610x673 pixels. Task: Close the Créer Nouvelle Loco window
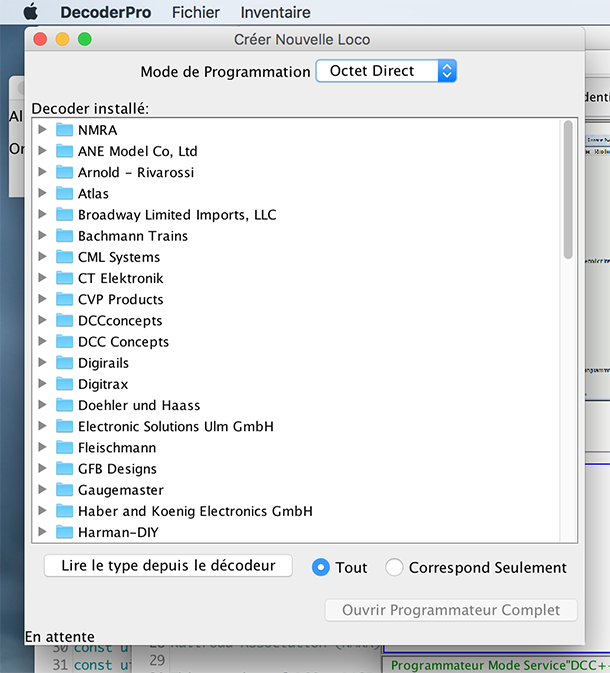(x=40, y=39)
